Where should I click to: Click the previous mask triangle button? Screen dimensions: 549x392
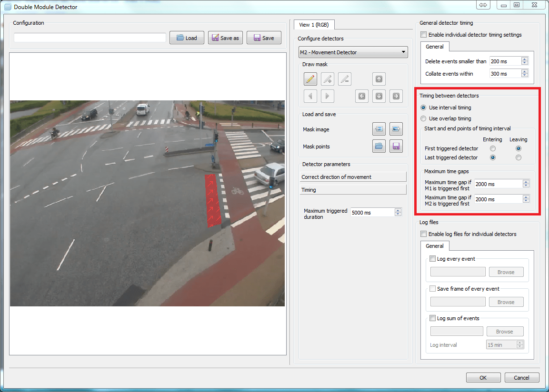coord(310,96)
